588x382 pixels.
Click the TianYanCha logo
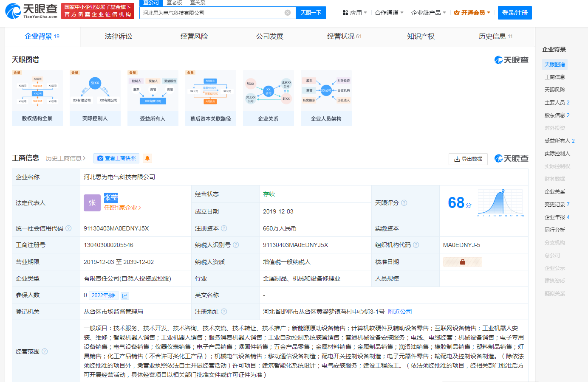(31, 11)
